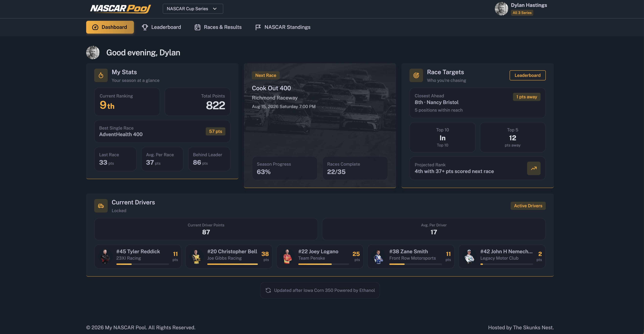Open the #20 Christopher Bell driver card
This screenshot has width=644, height=334.
[x=229, y=257]
